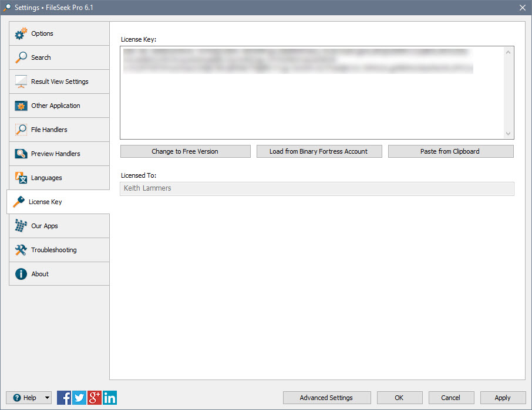532x410 pixels.
Task: Click Load from Binary Fortress Account
Action: [x=319, y=151]
